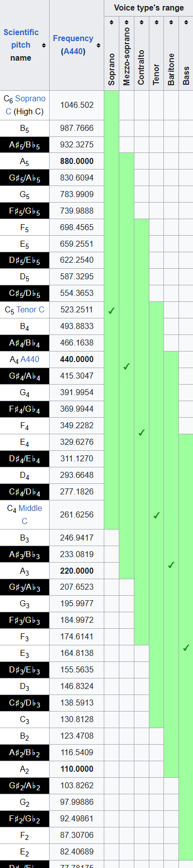Select the G♯3/A♭3 pitch cell
Image resolution: width=193 pixels, height=868 pixels.
[x=25, y=587]
